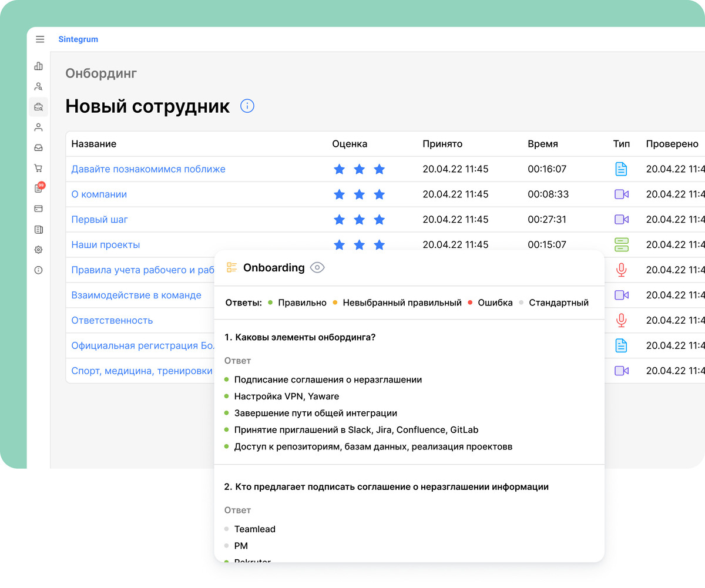Click document type icon for Давайте познакомимся поближе

pyautogui.click(x=621, y=169)
